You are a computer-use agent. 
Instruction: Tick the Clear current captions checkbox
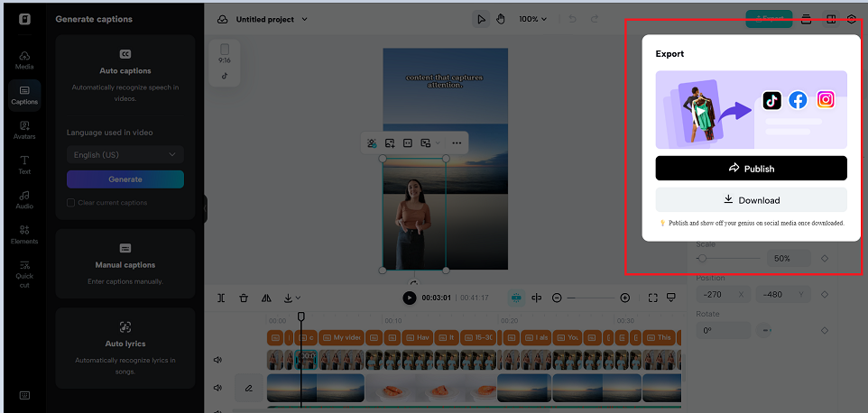click(71, 202)
